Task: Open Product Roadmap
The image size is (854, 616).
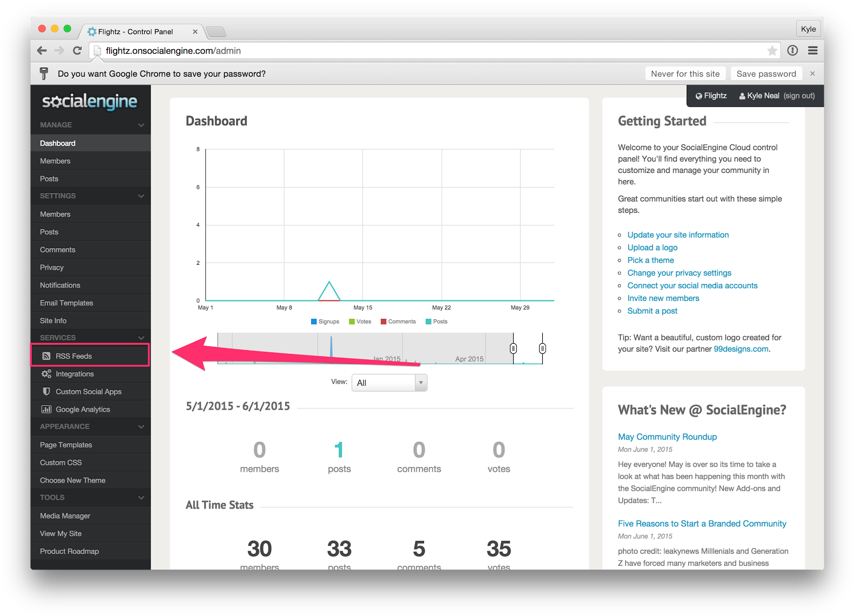Action: 90,551
